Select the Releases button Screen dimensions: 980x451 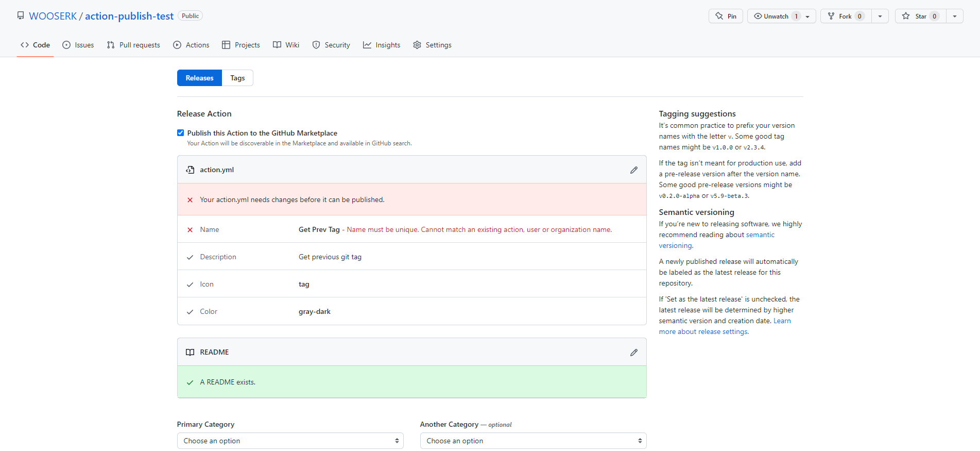coord(199,78)
